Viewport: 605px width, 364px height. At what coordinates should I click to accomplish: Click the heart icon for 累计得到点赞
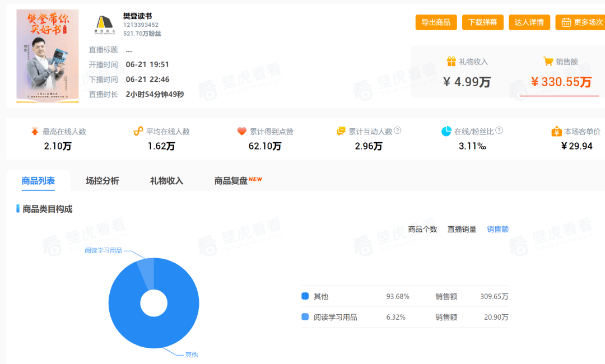click(241, 132)
